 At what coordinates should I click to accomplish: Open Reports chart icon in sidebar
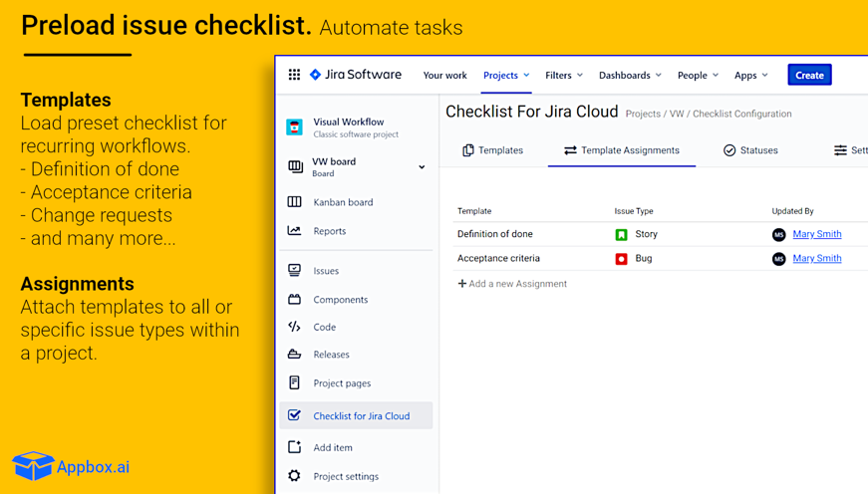295,231
